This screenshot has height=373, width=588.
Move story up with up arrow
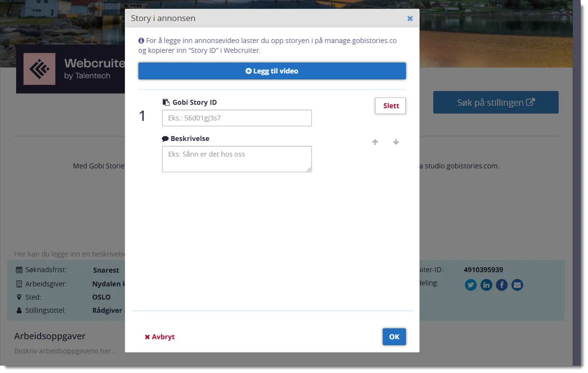375,142
